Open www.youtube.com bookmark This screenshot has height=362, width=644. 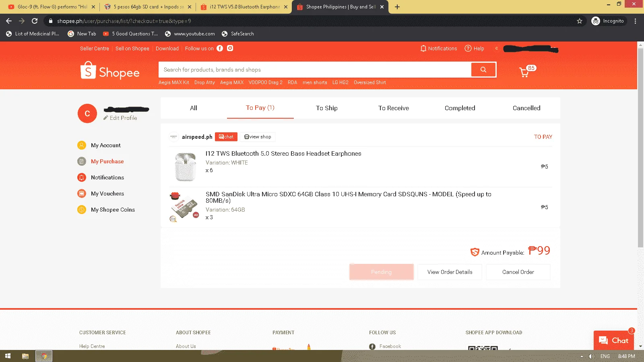click(x=190, y=34)
